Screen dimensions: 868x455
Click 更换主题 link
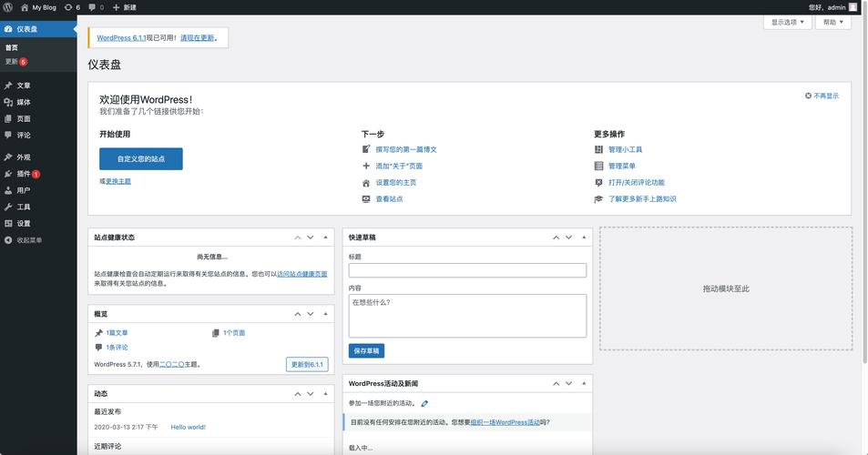(118, 181)
